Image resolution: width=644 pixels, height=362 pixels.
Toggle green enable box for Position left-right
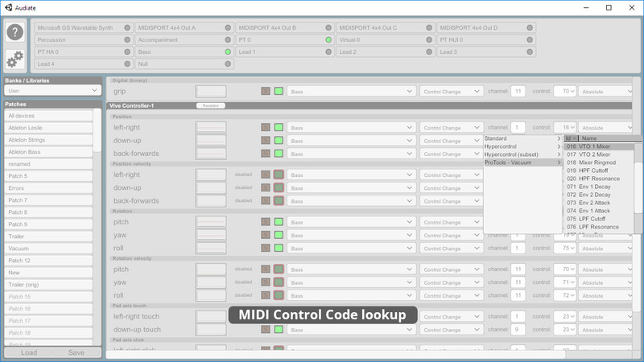tap(279, 127)
